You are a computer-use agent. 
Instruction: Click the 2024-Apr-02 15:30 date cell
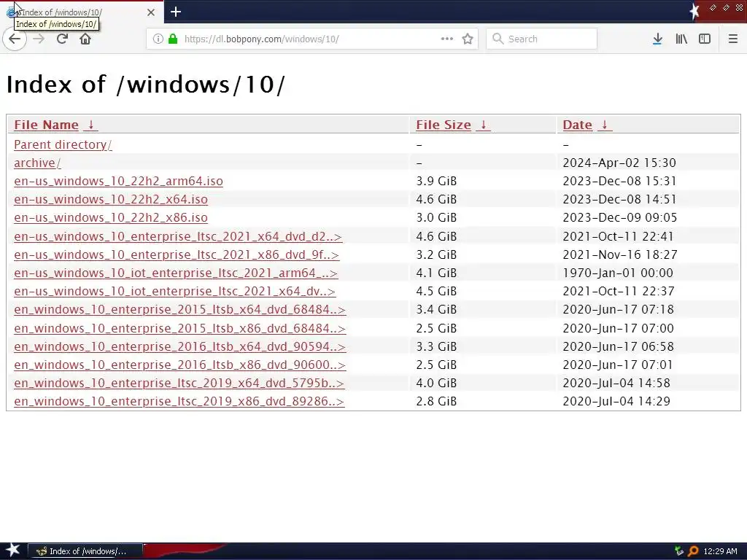(x=619, y=163)
